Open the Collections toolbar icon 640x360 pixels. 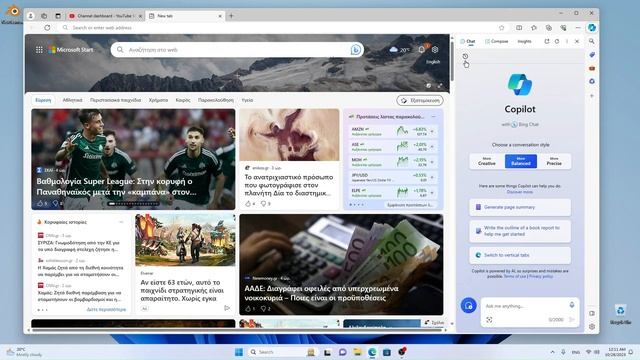coord(549,28)
